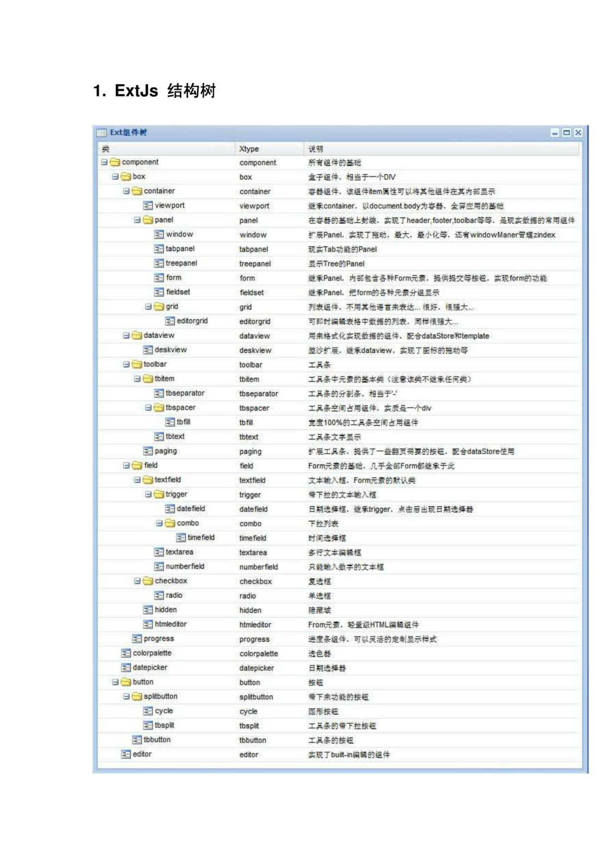Click the progress leaf icon
Screen dimensions: 614x868
click(x=137, y=639)
